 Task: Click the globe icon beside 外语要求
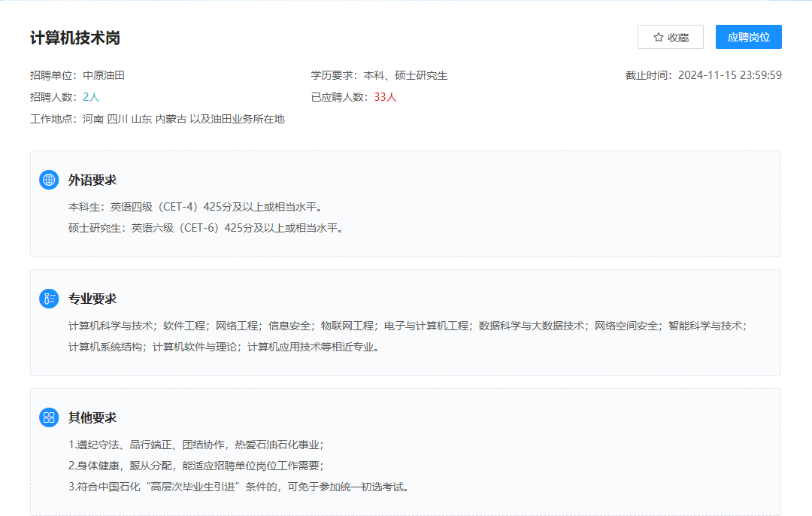point(49,180)
